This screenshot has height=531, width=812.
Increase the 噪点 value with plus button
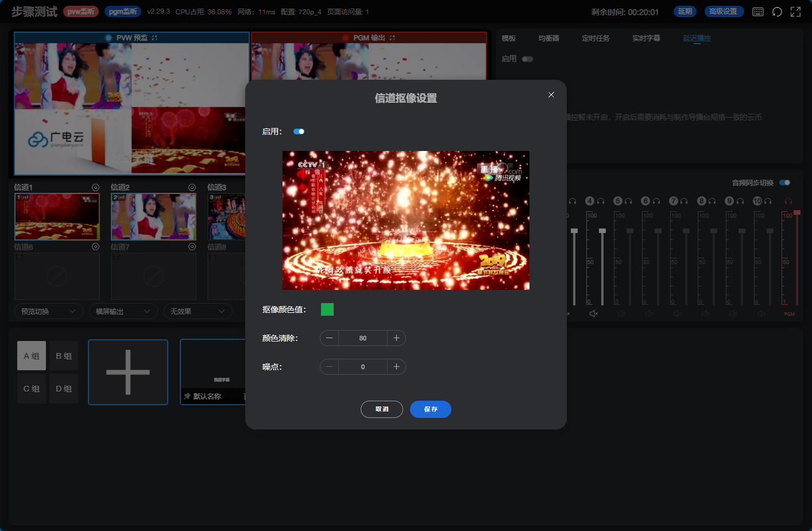pyautogui.click(x=396, y=367)
